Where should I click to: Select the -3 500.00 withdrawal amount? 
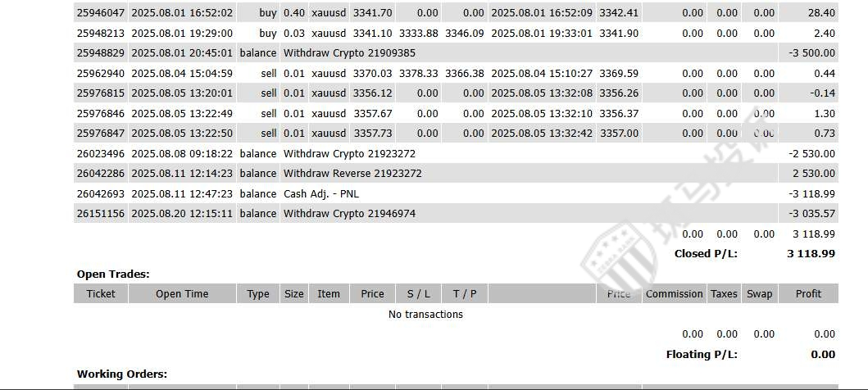[811, 52]
